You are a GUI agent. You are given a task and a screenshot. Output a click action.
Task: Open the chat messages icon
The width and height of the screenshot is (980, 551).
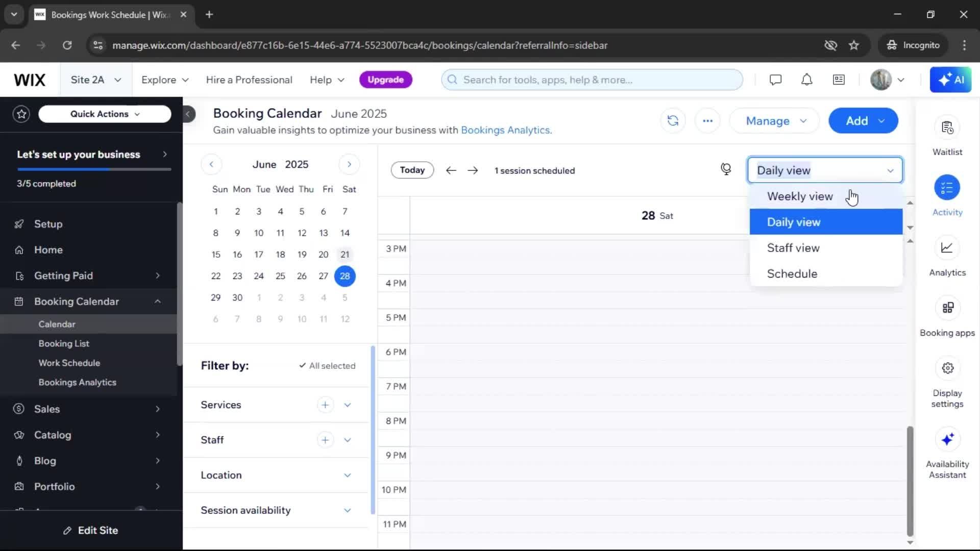click(775, 80)
